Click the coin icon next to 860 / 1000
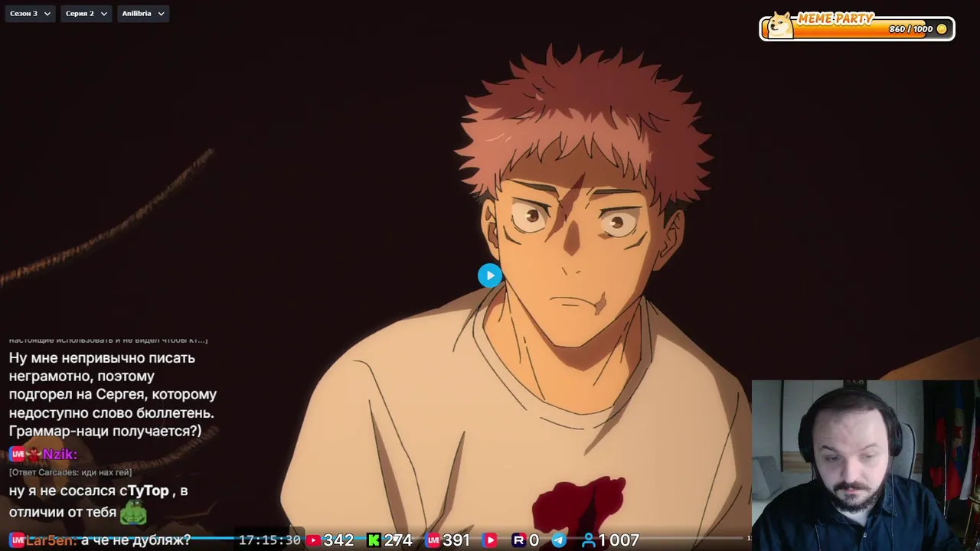 (x=942, y=29)
